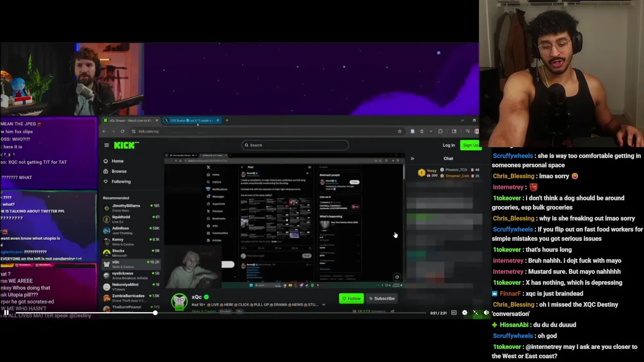Bookmark the page with the star icon

(399, 131)
